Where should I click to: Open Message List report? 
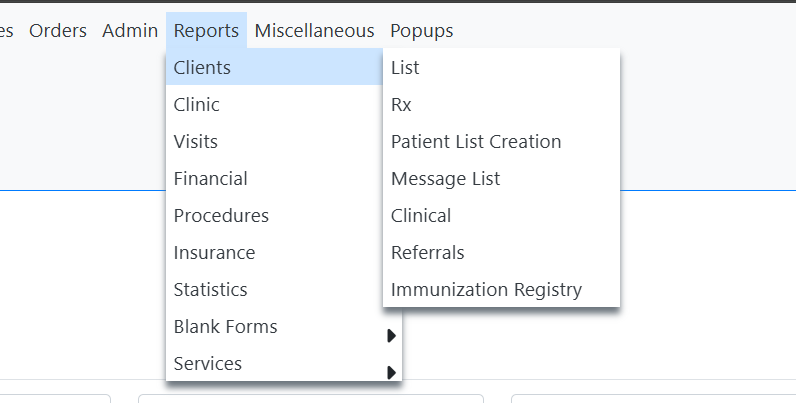tap(445, 179)
